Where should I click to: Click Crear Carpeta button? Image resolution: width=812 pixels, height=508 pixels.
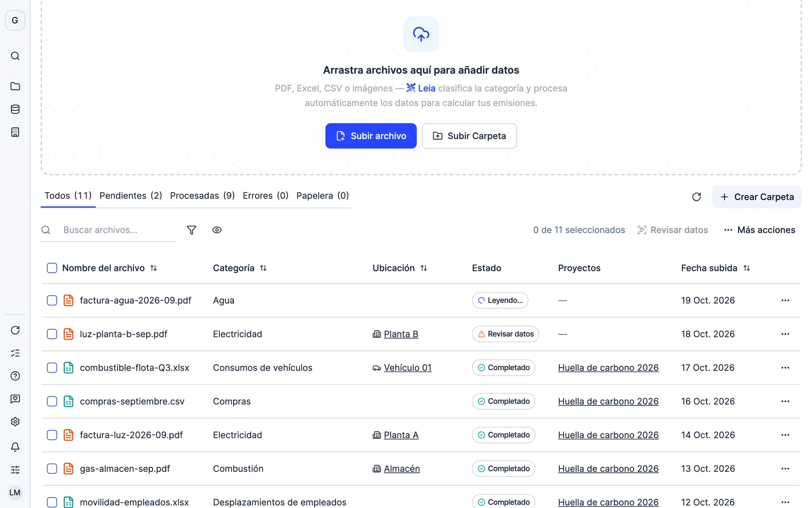(x=757, y=197)
